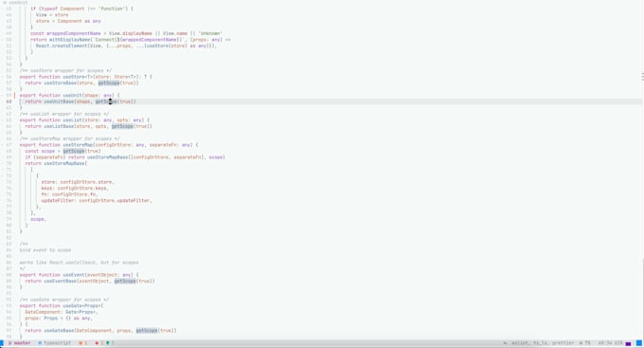Click the green hints count in statusline
Screen dimensions: 644x348
click(110, 343)
